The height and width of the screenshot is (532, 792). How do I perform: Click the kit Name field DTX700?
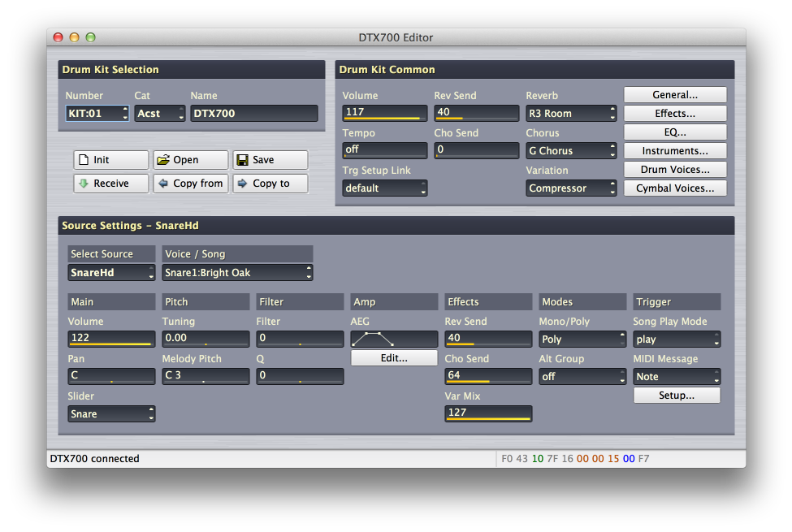253,114
